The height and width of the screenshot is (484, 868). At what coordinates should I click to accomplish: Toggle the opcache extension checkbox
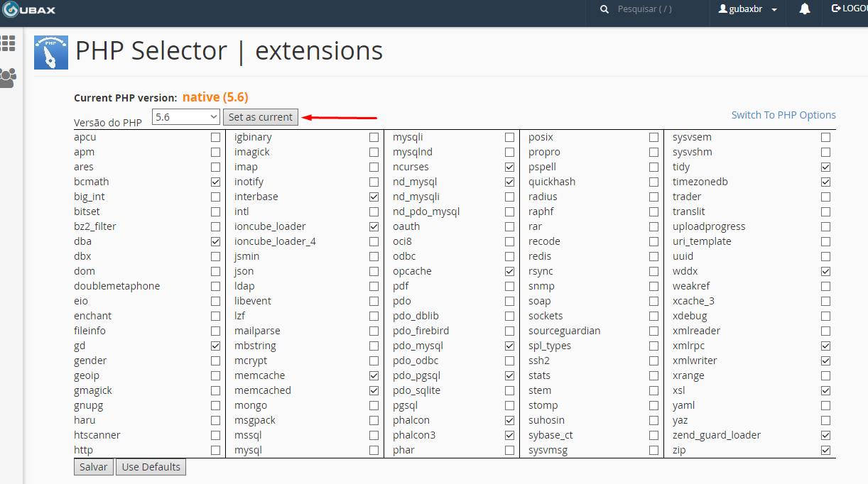[x=509, y=272]
